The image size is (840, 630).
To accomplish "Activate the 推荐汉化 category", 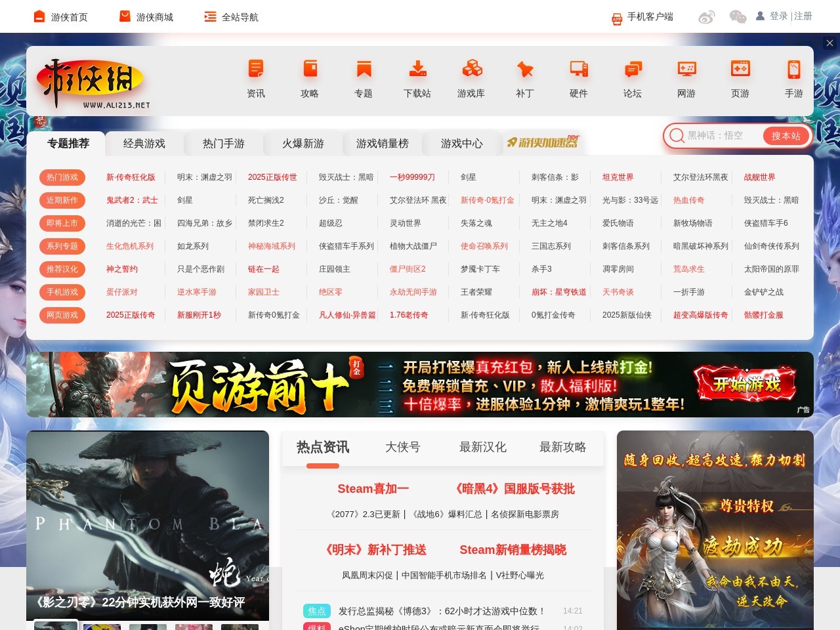I will tap(62, 269).
